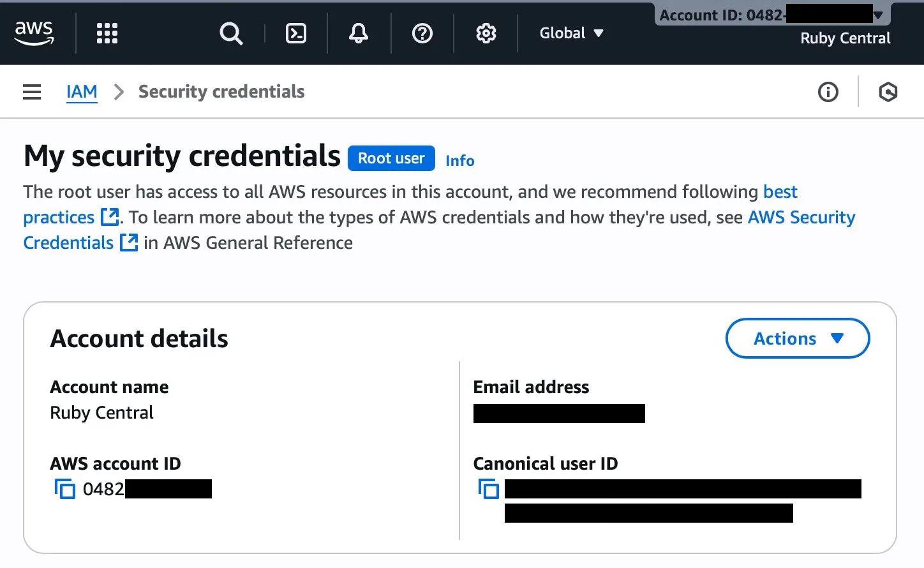
Task: Open the IAM breadcrumb link
Action: pos(81,91)
